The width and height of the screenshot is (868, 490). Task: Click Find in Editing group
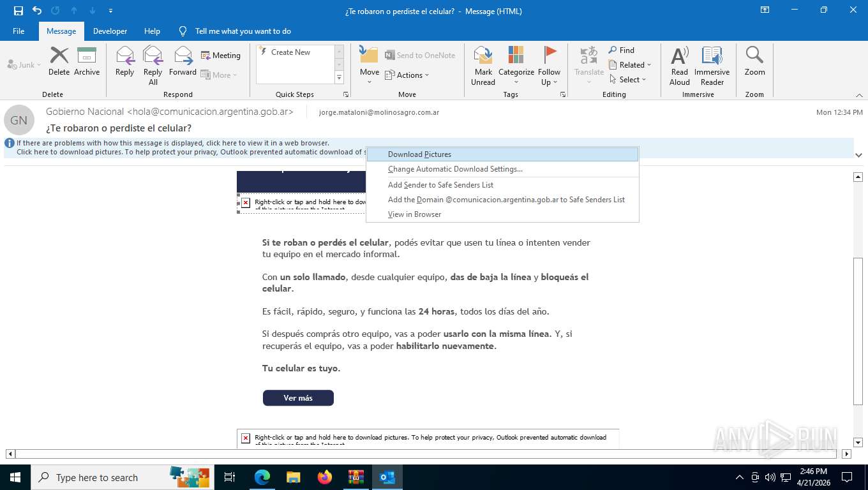(x=621, y=50)
